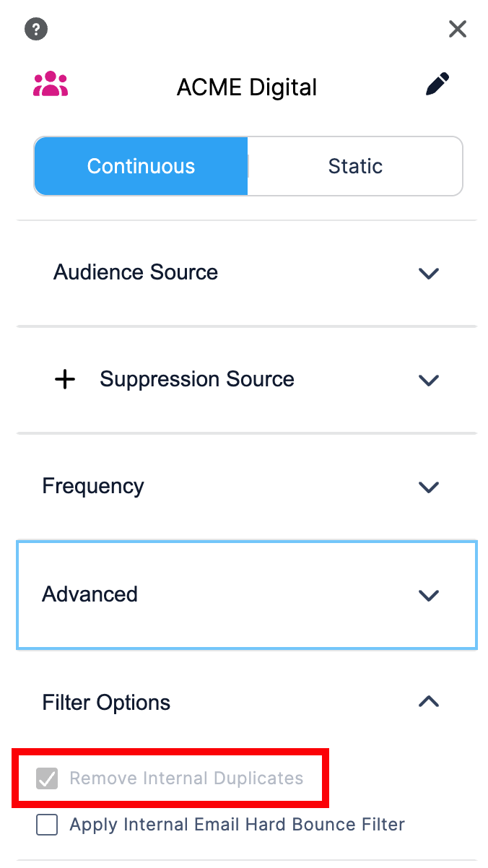Close the ACME Digital panel

(458, 29)
